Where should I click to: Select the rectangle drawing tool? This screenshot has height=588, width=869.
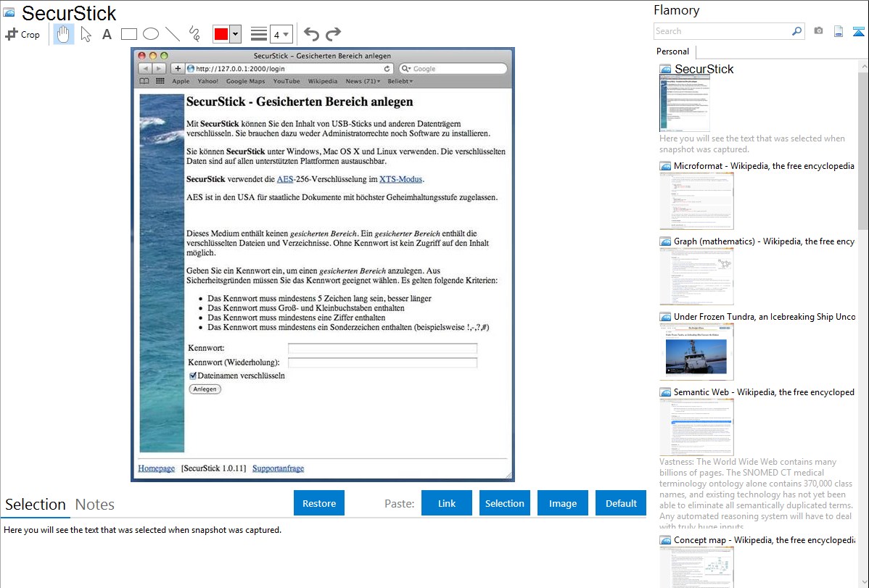[128, 34]
